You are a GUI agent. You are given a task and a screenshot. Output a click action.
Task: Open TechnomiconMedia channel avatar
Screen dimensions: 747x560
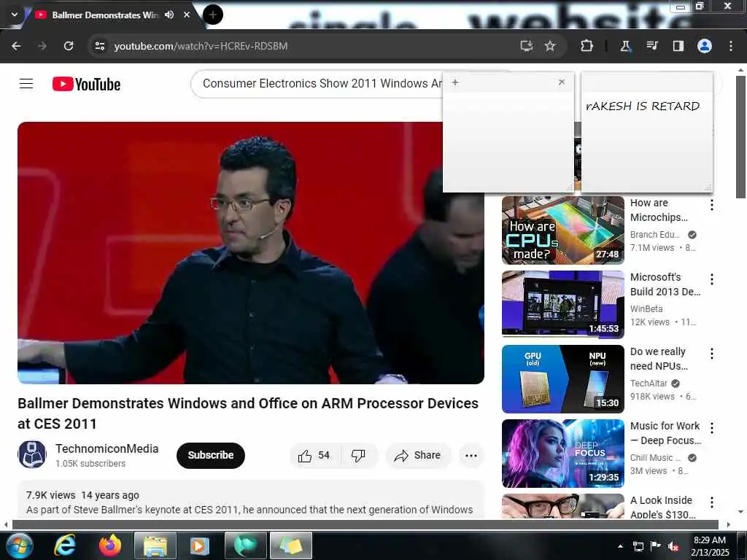[32, 454]
